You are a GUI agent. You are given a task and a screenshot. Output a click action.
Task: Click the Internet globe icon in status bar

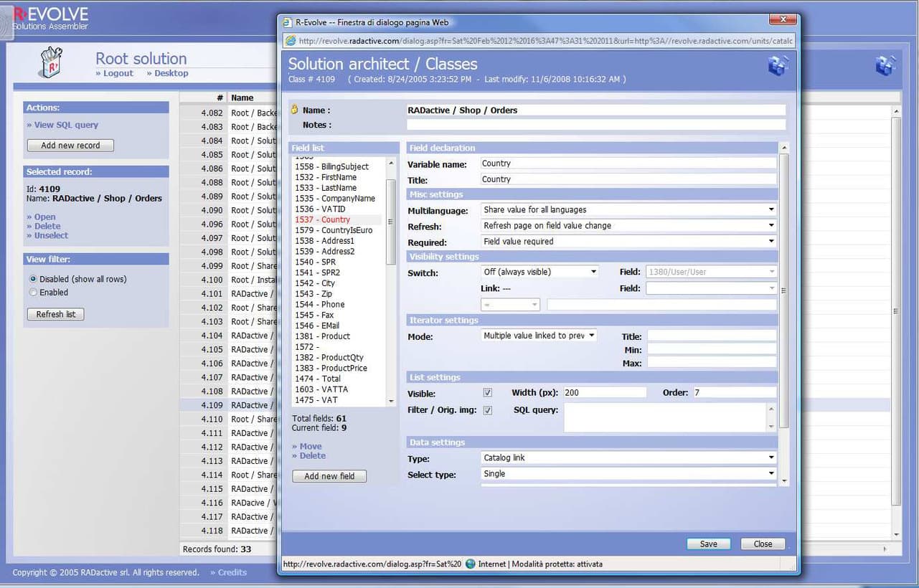coord(471,564)
